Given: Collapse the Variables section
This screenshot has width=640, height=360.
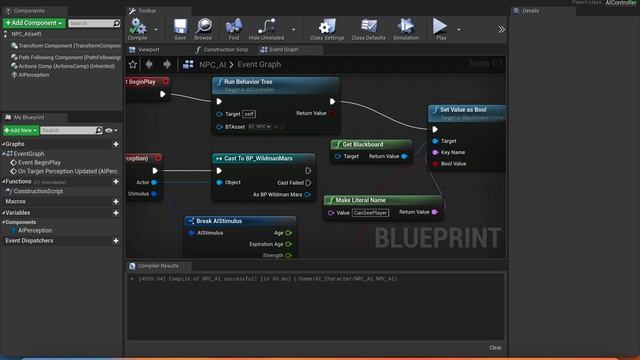Looking at the screenshot, I should point(3,213).
